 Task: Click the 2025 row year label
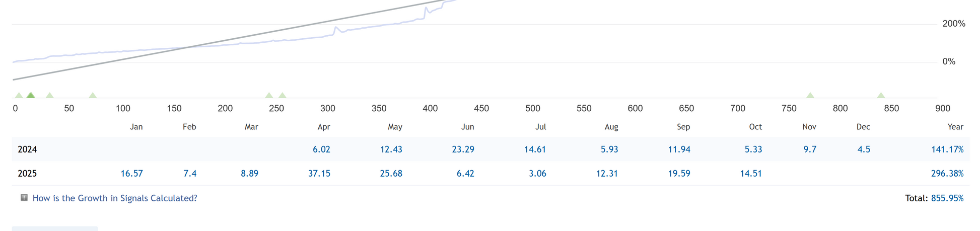(x=27, y=174)
